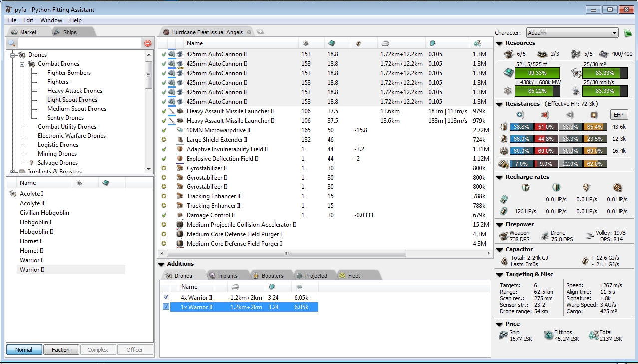Collapse the Drones tree node
638x364 pixels.
pos(13,55)
